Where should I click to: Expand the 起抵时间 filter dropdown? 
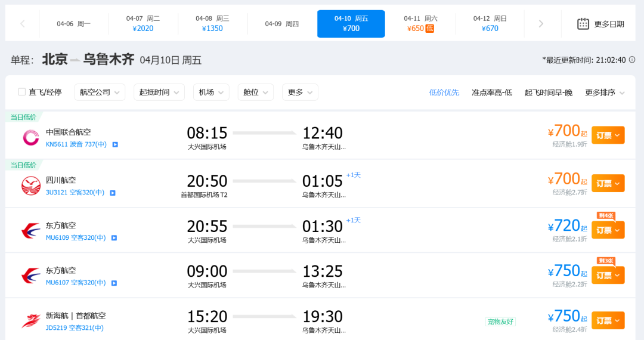[x=159, y=92]
